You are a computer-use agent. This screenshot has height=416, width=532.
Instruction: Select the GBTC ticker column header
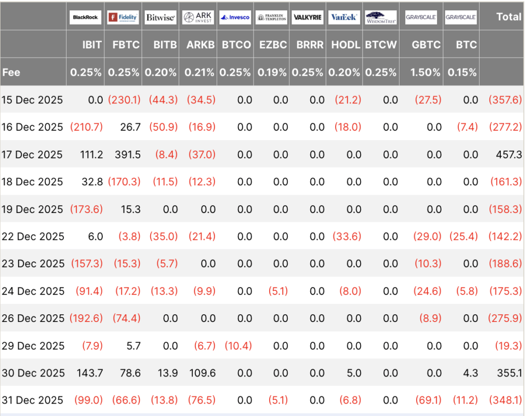(x=425, y=45)
